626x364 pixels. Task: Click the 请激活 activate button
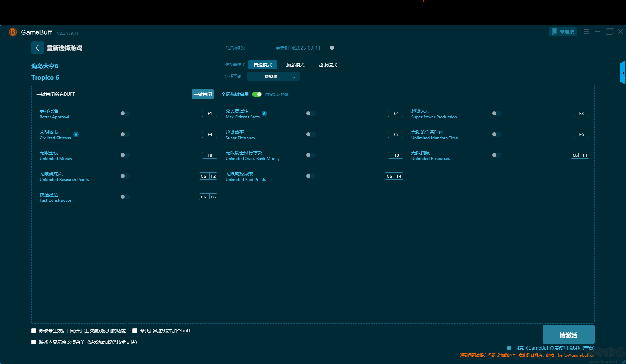(x=568, y=335)
